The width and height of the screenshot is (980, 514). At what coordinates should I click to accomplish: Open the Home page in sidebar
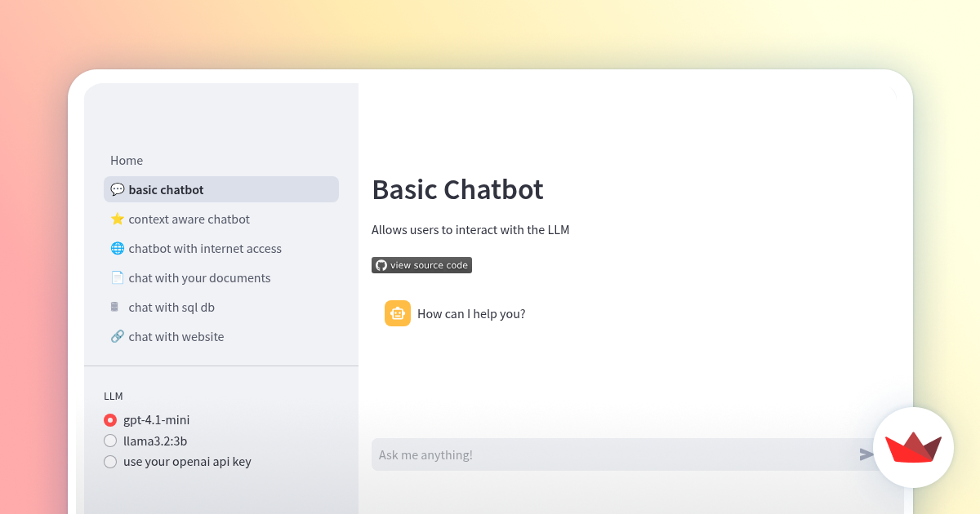point(127,161)
